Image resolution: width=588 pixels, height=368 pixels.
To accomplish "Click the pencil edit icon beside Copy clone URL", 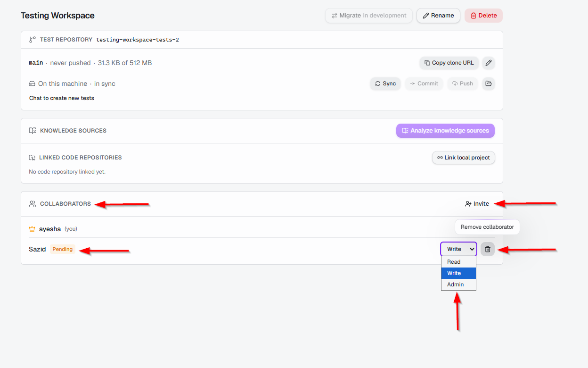I will pyautogui.click(x=489, y=63).
